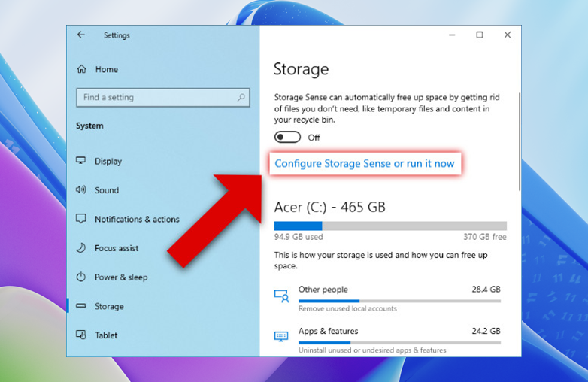Click the Storage page vertical scrollbar
Image resolution: width=588 pixels, height=382 pixels.
pos(520,141)
